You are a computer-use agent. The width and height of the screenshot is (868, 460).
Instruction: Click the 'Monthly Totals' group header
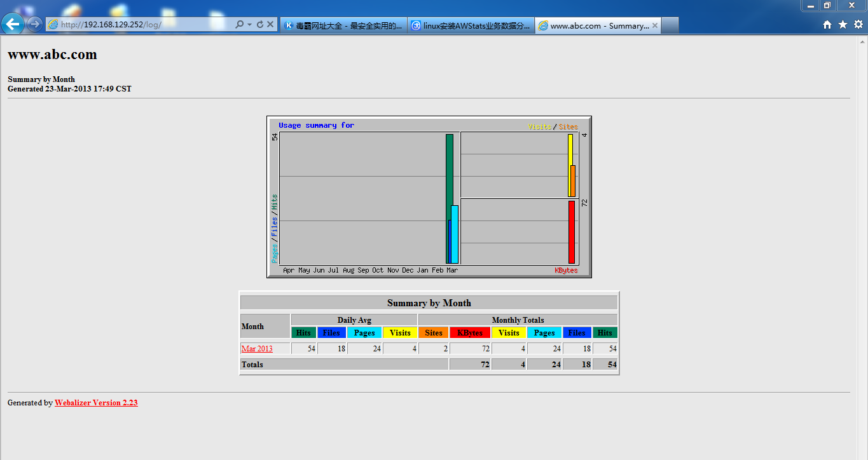click(x=518, y=320)
